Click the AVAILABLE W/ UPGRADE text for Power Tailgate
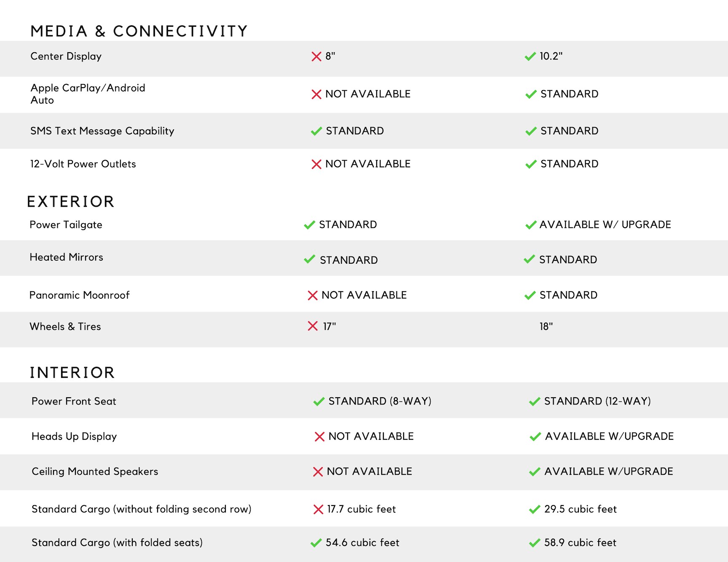This screenshot has width=728, height=562. [x=605, y=225]
